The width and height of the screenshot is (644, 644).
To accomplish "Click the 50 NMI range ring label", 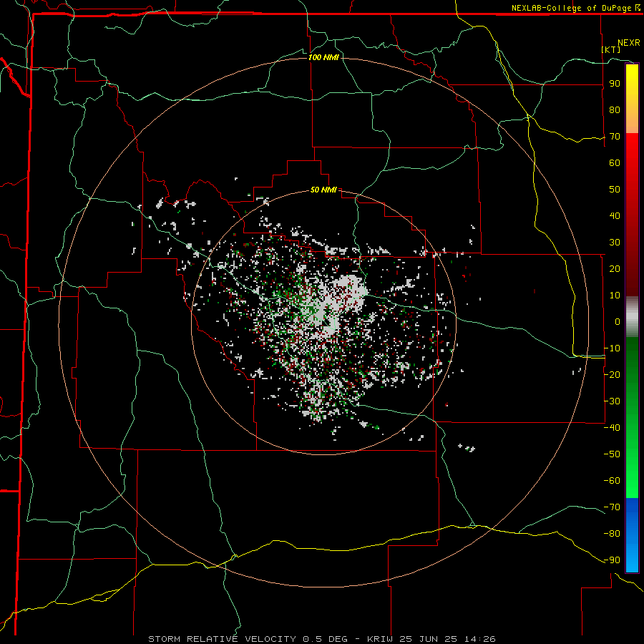I will point(323,190).
